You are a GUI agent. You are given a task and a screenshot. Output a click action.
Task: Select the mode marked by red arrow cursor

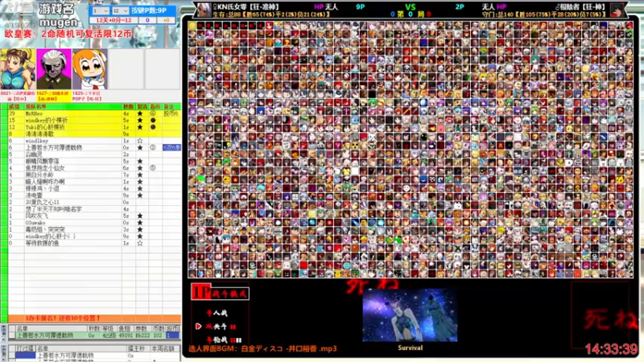(x=221, y=327)
